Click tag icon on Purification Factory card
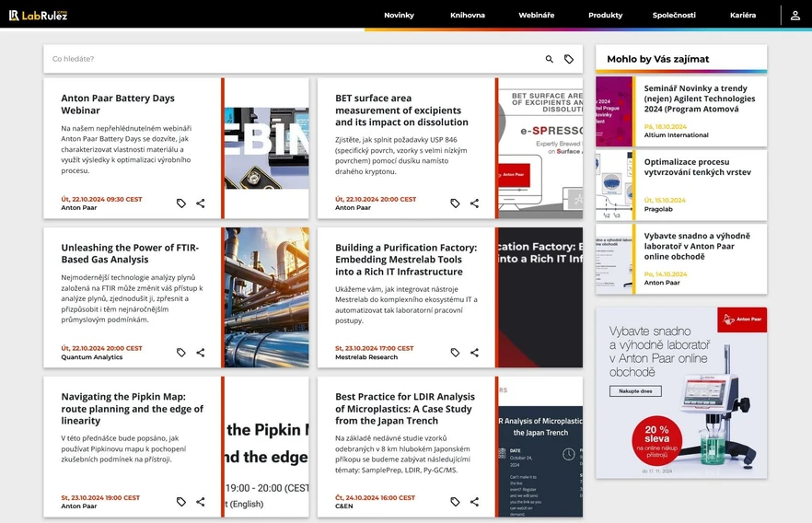The width and height of the screenshot is (812, 523). (x=455, y=353)
